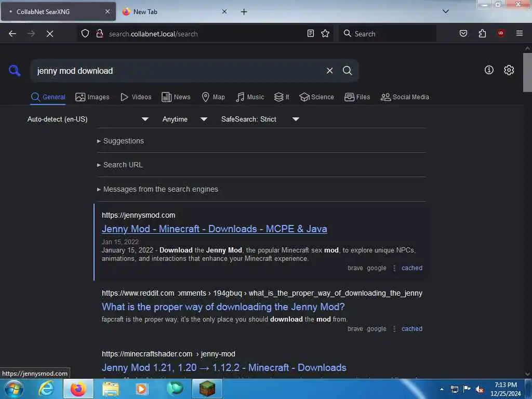The image size is (532, 399).
Task: Switch to Files category
Action: (x=357, y=97)
